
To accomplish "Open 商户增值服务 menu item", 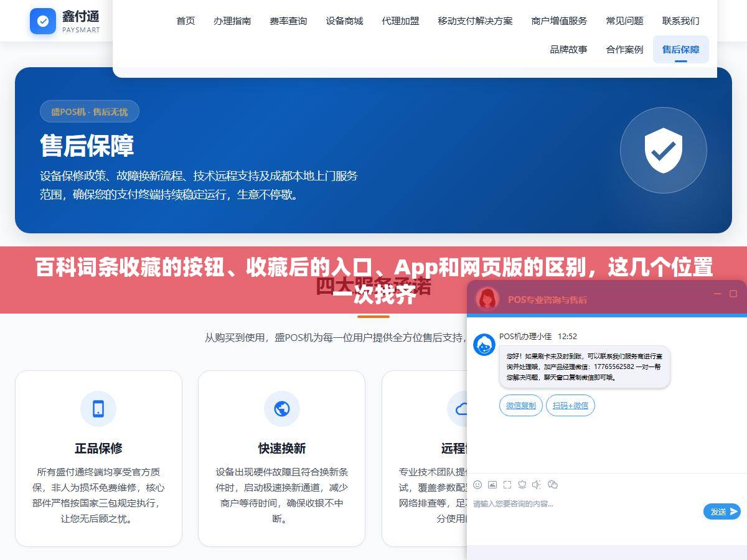I will (559, 21).
